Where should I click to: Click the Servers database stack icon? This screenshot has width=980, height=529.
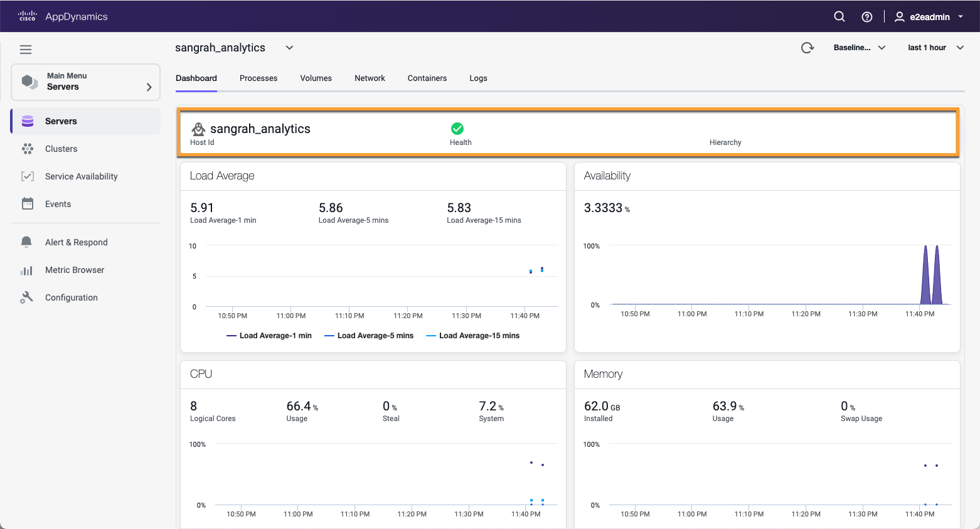(28, 121)
